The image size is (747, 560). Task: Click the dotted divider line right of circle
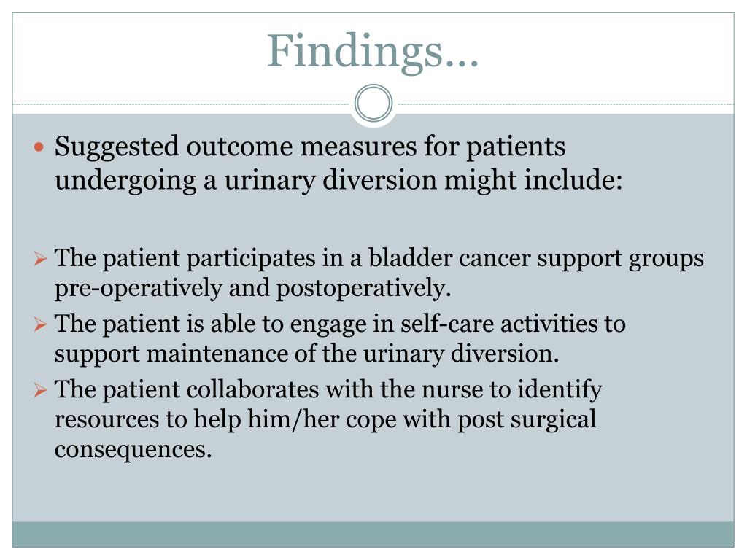[x=564, y=104]
